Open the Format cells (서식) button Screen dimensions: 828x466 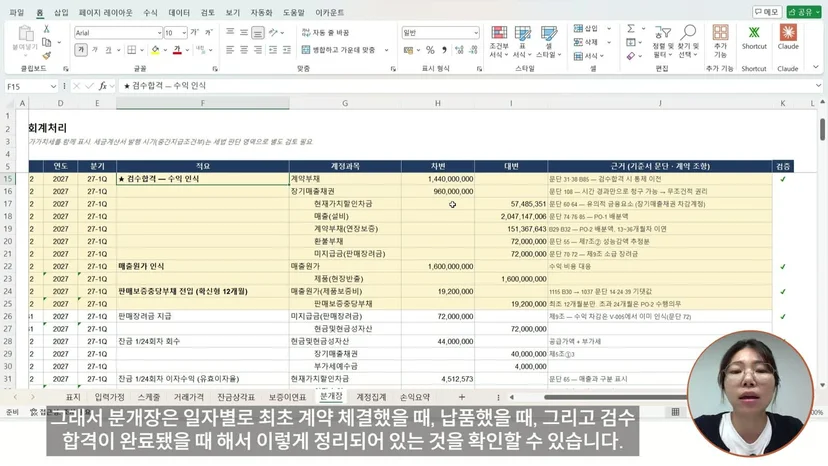click(x=589, y=55)
